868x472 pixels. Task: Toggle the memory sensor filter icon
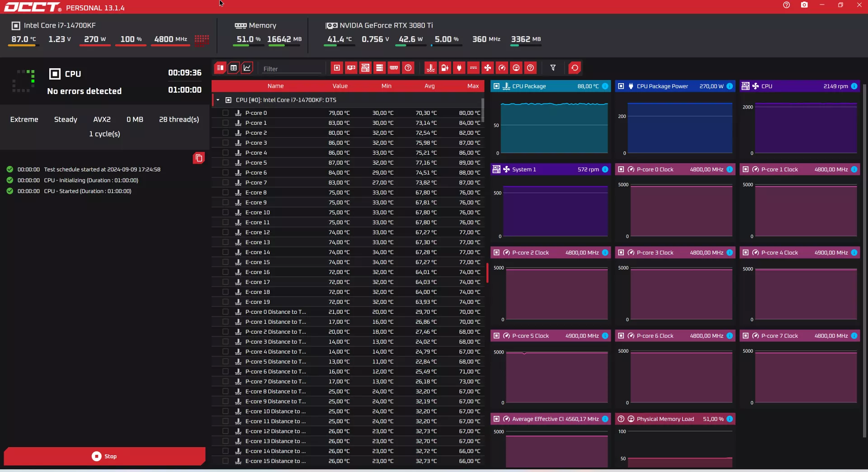(394, 68)
